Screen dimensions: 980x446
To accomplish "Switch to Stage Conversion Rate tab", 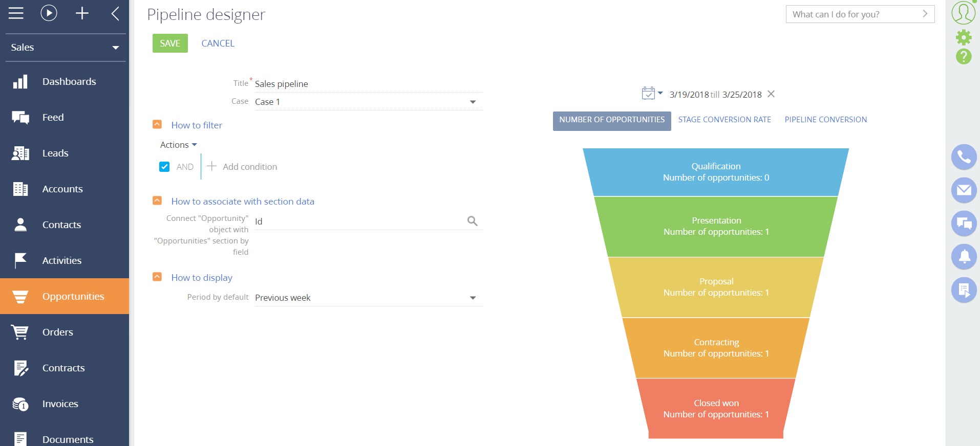I will 724,120.
